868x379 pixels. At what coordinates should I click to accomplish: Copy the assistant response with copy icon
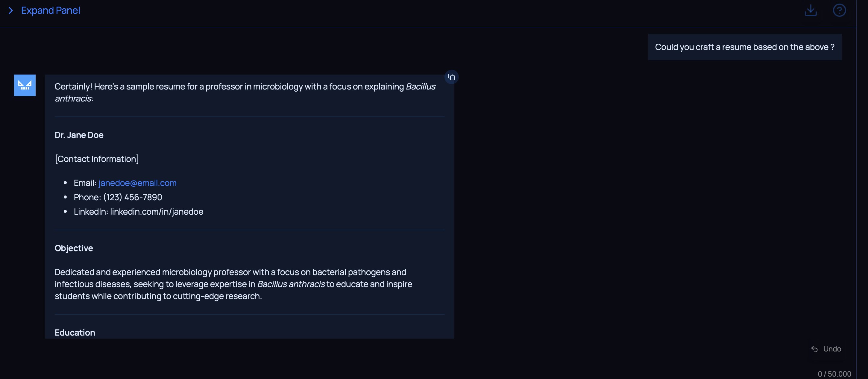(x=452, y=77)
